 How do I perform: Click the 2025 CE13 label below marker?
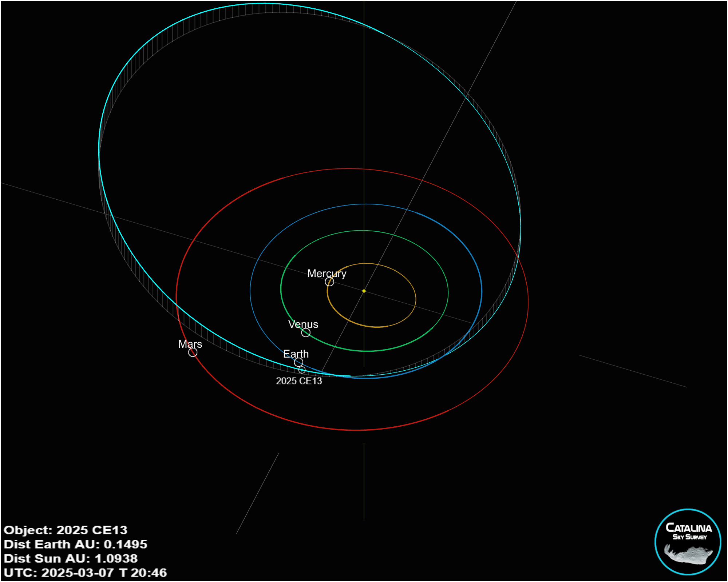[299, 381]
